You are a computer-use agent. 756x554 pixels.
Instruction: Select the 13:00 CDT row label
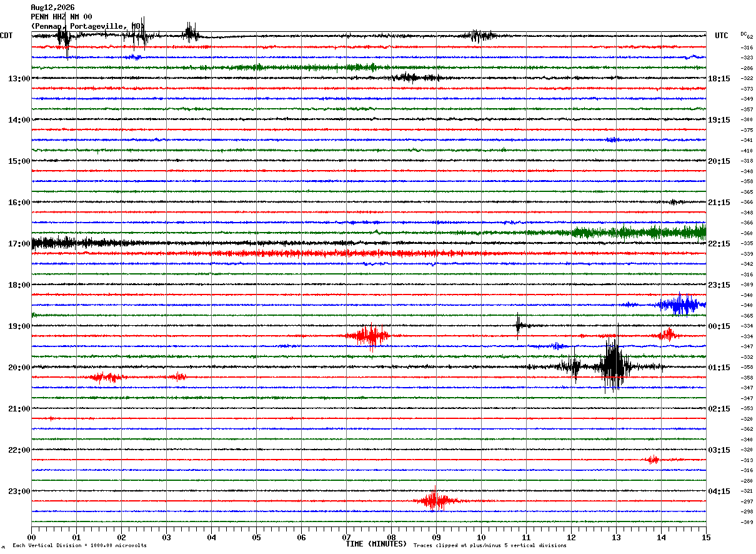click(x=19, y=79)
